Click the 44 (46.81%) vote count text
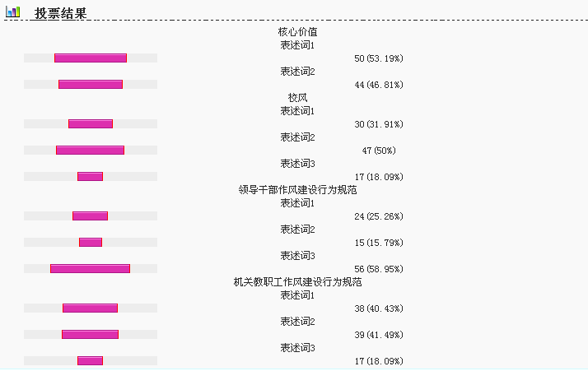 click(x=379, y=85)
